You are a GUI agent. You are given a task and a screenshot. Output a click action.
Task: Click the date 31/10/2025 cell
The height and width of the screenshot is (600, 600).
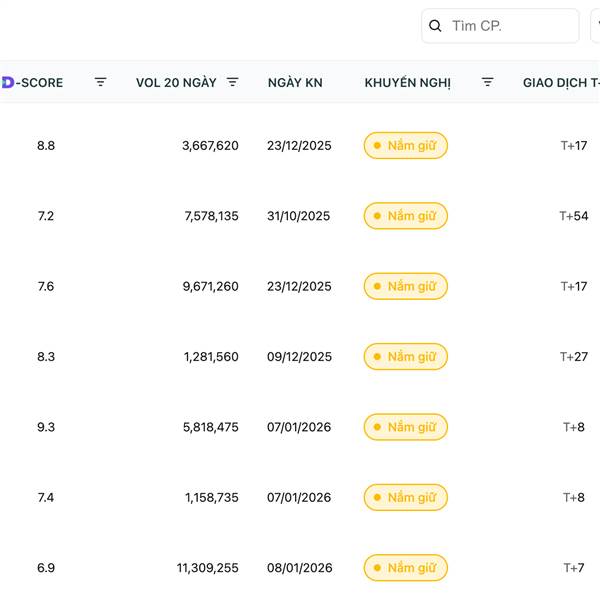point(299,216)
